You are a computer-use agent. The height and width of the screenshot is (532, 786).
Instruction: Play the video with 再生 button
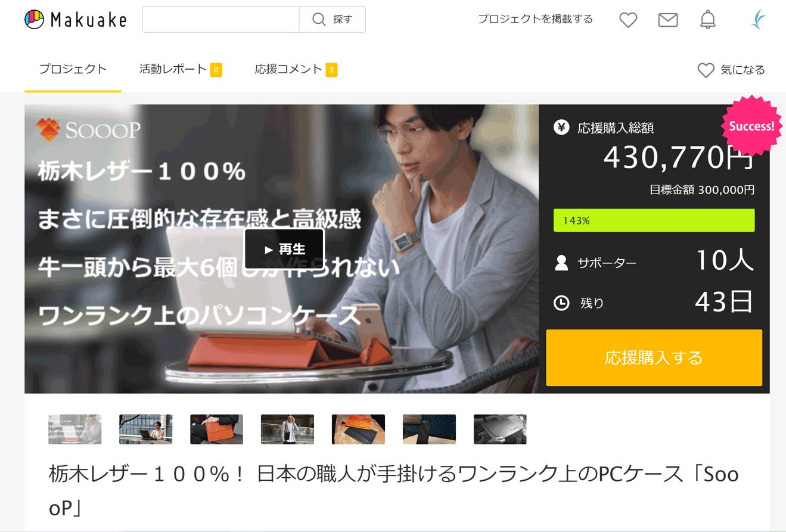tap(284, 249)
